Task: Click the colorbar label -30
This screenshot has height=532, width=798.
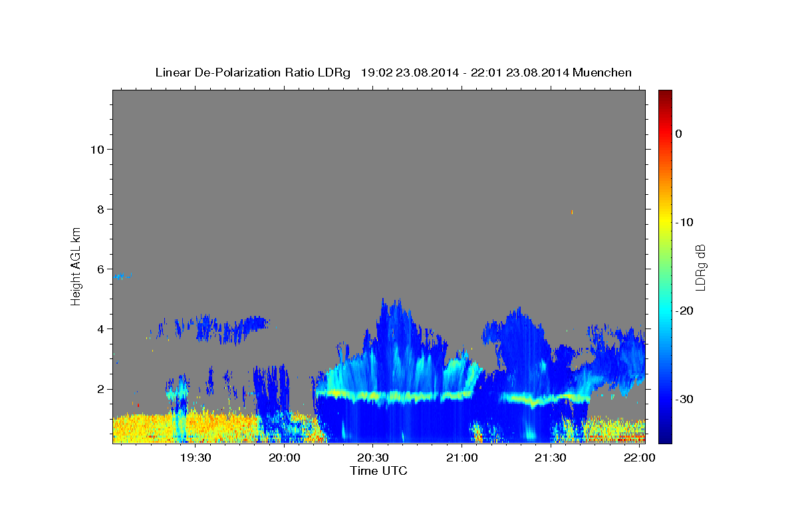Action: [684, 399]
